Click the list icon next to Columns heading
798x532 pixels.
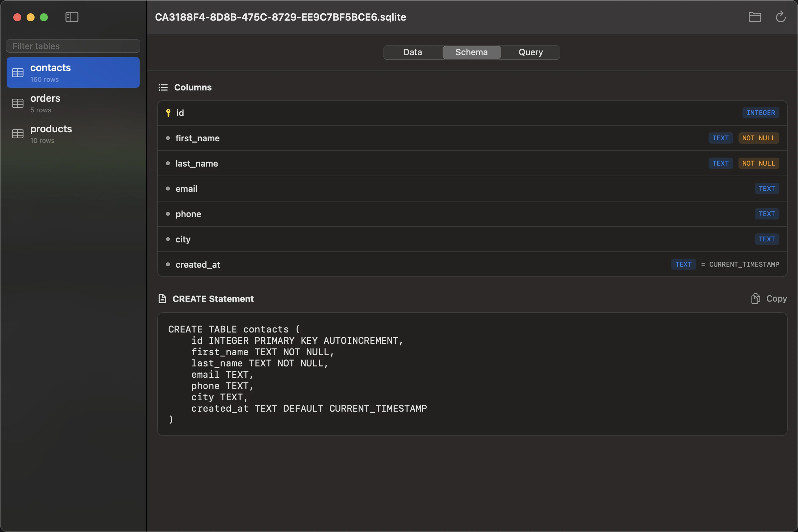(163, 87)
